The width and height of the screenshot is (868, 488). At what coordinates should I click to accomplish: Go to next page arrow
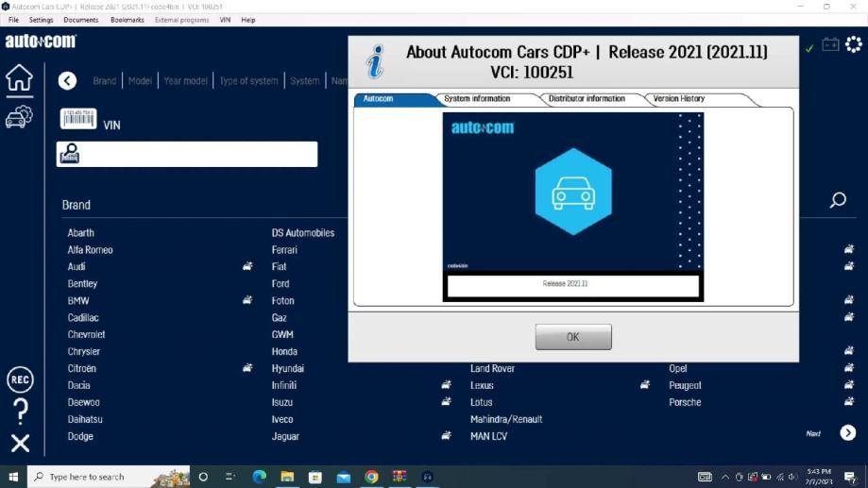(x=847, y=432)
